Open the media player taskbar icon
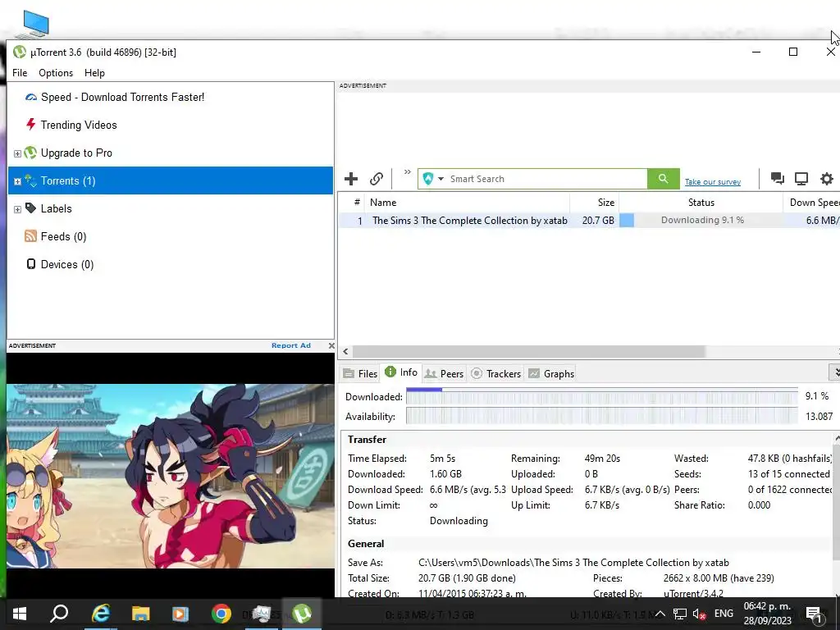 (x=180, y=614)
